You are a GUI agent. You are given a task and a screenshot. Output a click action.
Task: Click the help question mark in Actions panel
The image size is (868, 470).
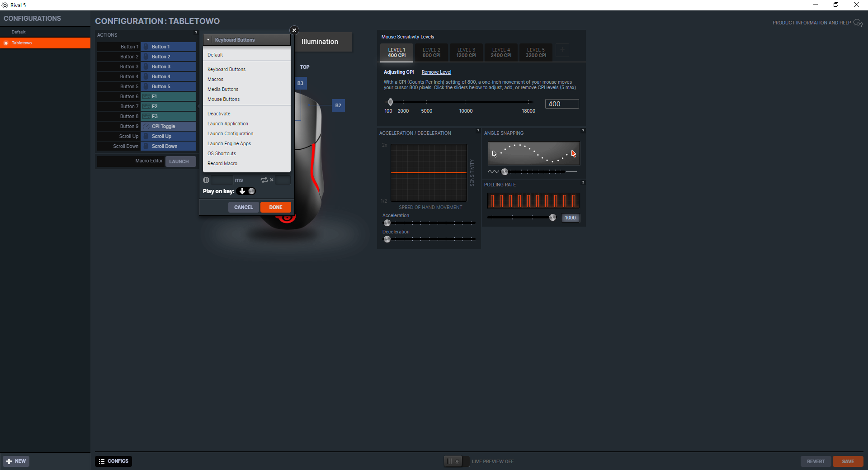pyautogui.click(x=196, y=33)
